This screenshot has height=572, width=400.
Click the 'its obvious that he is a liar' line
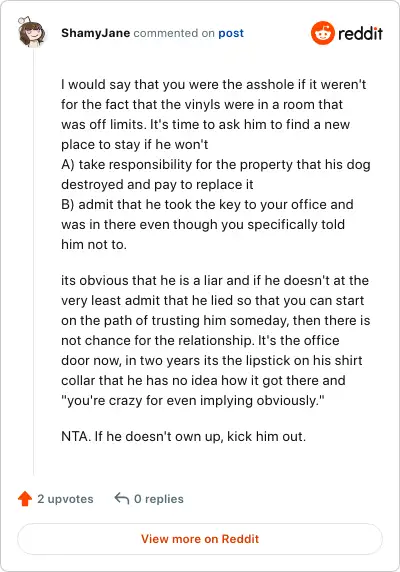215,281
